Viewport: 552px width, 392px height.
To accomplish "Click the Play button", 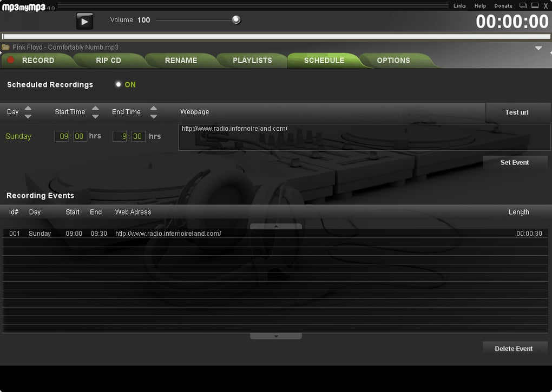I will click(84, 21).
